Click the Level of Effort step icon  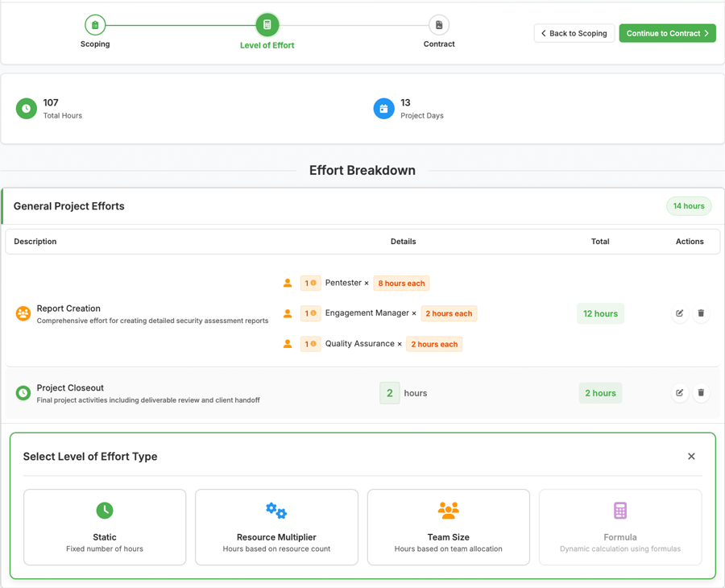267,25
